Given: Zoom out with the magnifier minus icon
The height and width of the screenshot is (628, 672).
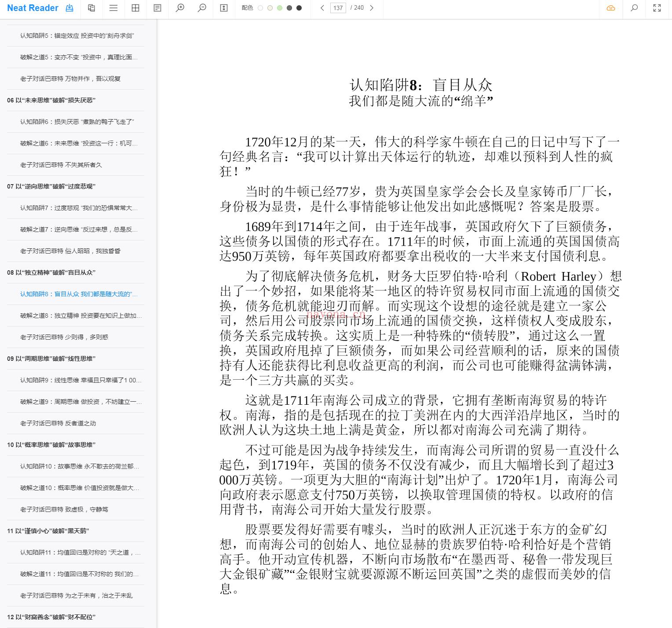Looking at the screenshot, I should pos(202,8).
